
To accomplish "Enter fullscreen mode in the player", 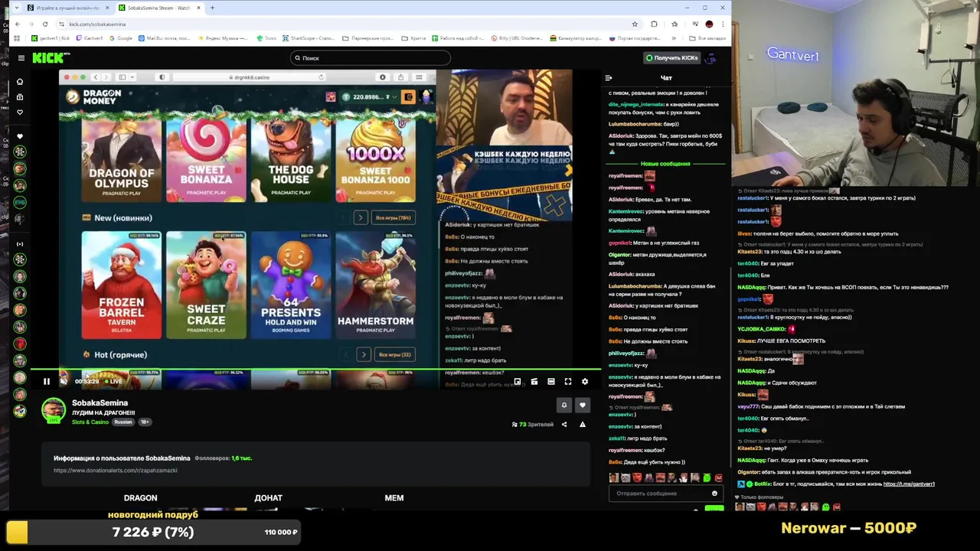I will [568, 381].
